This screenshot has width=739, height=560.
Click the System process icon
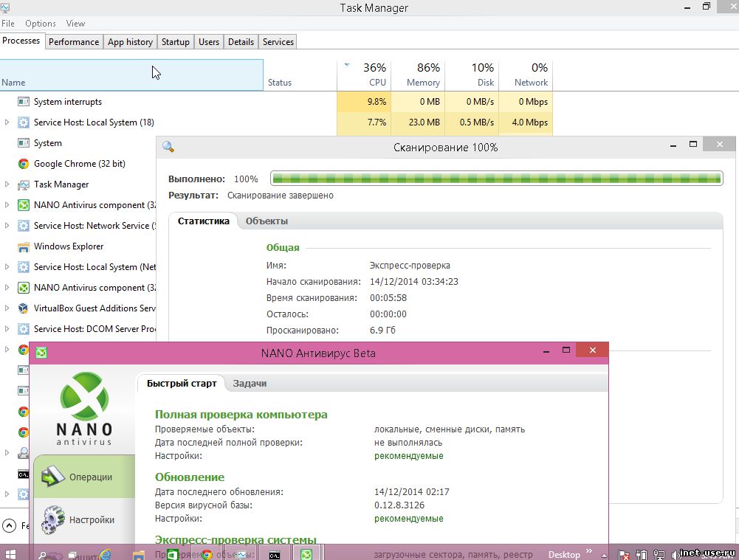pyautogui.click(x=23, y=143)
